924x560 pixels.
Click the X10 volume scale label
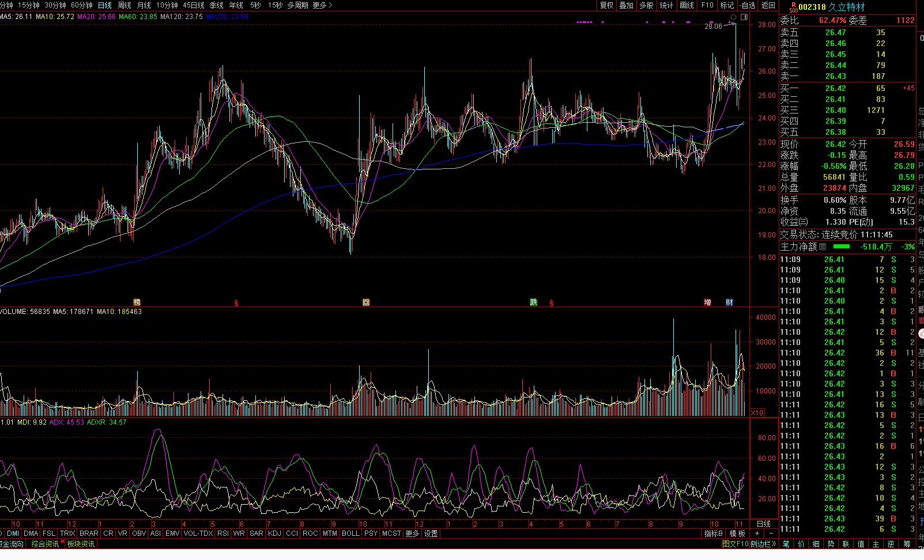point(757,413)
